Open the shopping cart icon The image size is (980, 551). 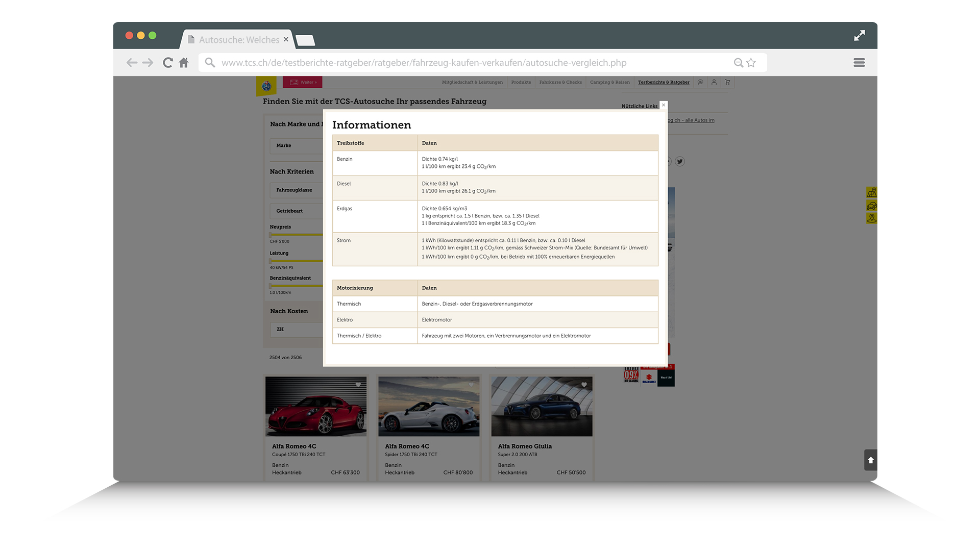coord(728,82)
